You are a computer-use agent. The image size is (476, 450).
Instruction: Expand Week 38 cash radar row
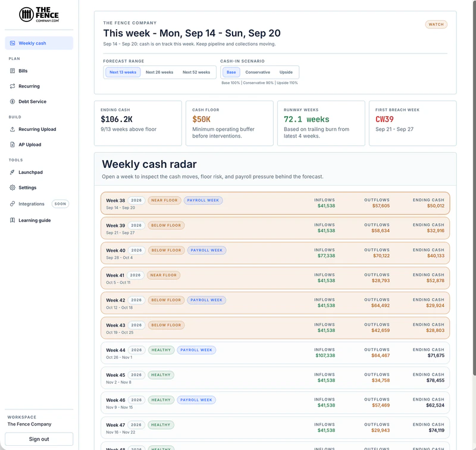coord(275,204)
